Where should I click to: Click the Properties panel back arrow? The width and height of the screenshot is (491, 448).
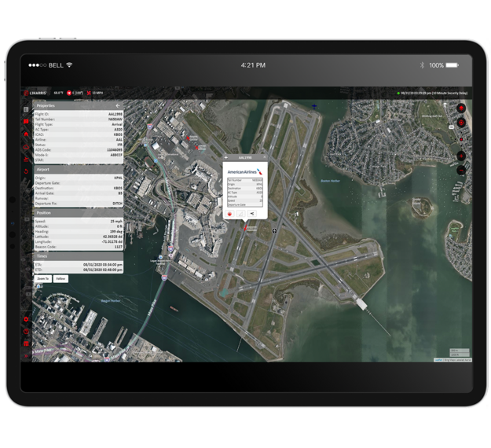coord(118,105)
